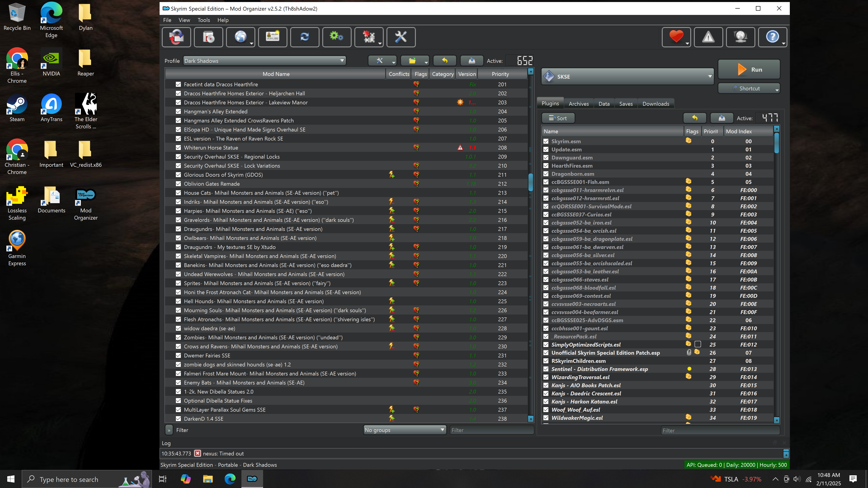Open the dropdown arrow on the help icon
The image size is (868, 488).
(783, 44)
